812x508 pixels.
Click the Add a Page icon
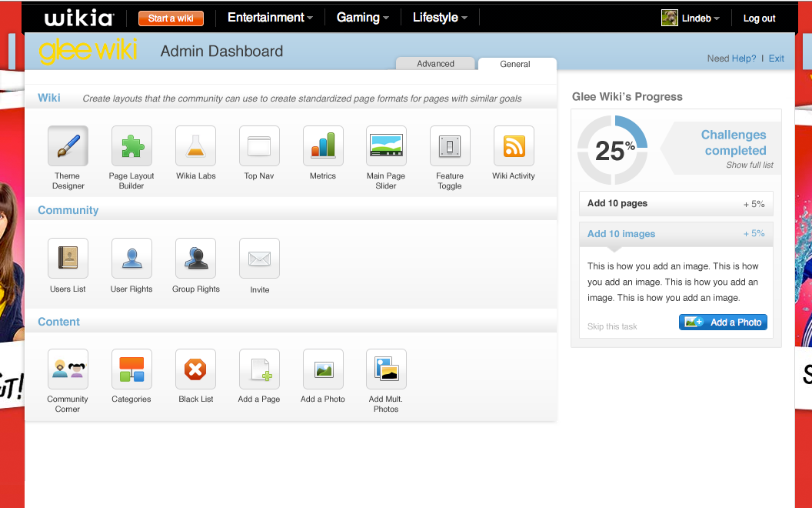[x=259, y=369]
